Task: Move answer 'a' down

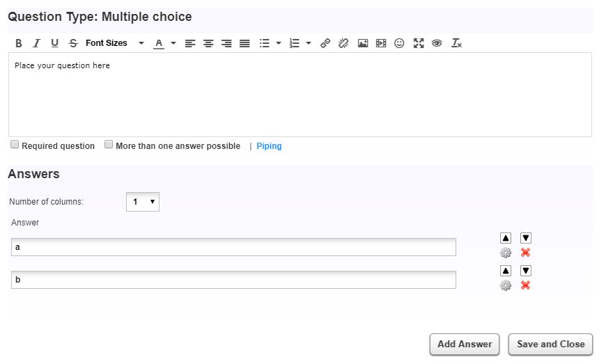Action: click(x=526, y=238)
